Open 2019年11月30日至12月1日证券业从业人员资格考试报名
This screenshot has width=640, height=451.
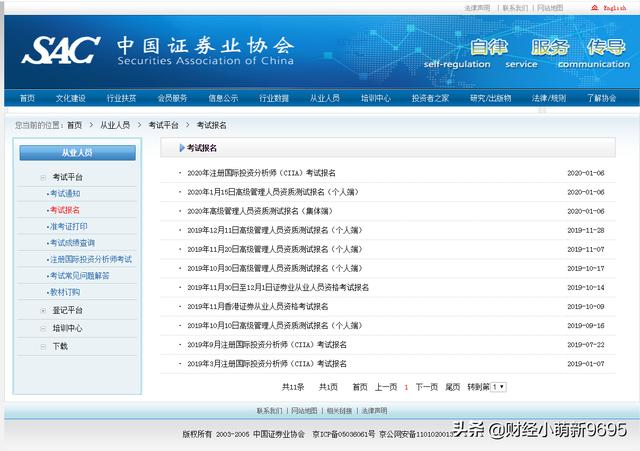click(x=278, y=287)
